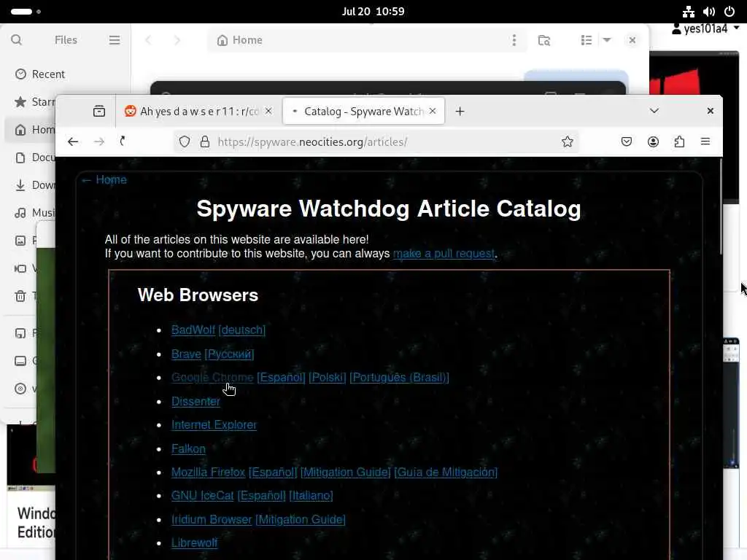The image size is (747, 560).
Task: Click the Files search icon
Action: pos(16,40)
